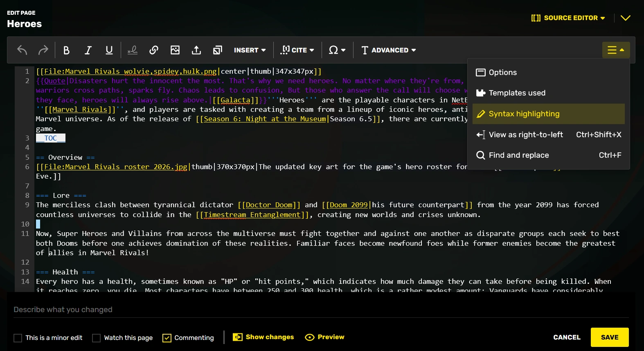This screenshot has width=644, height=351.
Task: Apply bold formatting
Action: (66, 50)
